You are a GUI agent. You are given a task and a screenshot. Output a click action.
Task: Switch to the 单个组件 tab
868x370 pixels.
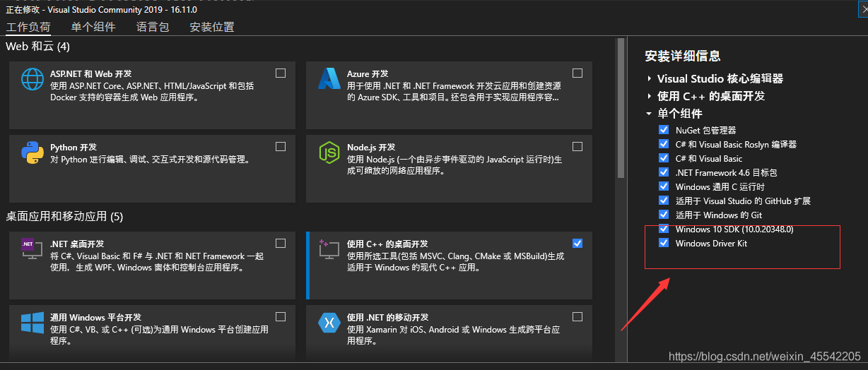click(93, 27)
